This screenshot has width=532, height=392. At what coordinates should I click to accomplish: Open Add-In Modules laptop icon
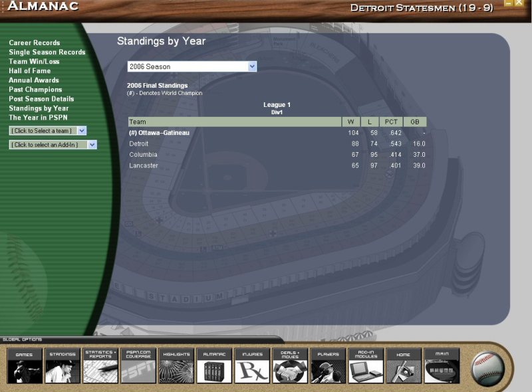click(366, 366)
